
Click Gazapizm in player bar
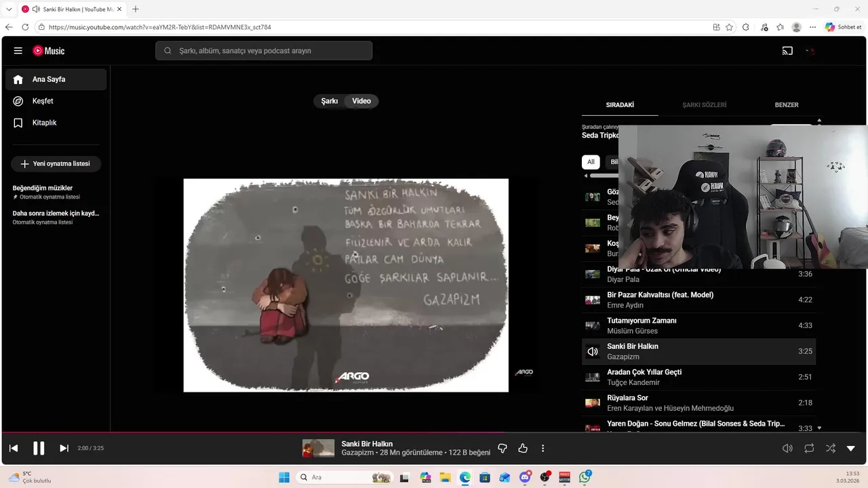357,453
